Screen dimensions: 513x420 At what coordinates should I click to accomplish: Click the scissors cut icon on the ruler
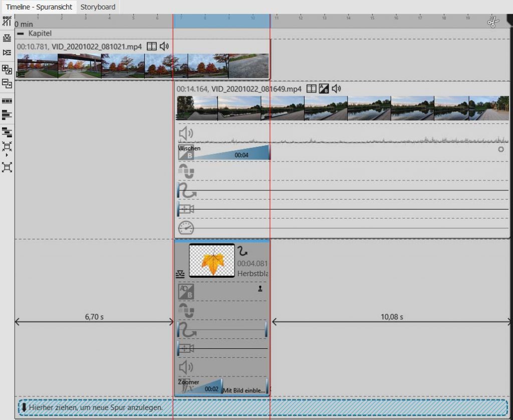(x=493, y=23)
